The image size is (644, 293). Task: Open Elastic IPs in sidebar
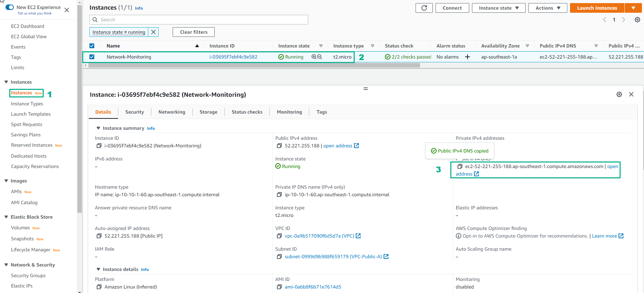pyautogui.click(x=22, y=286)
